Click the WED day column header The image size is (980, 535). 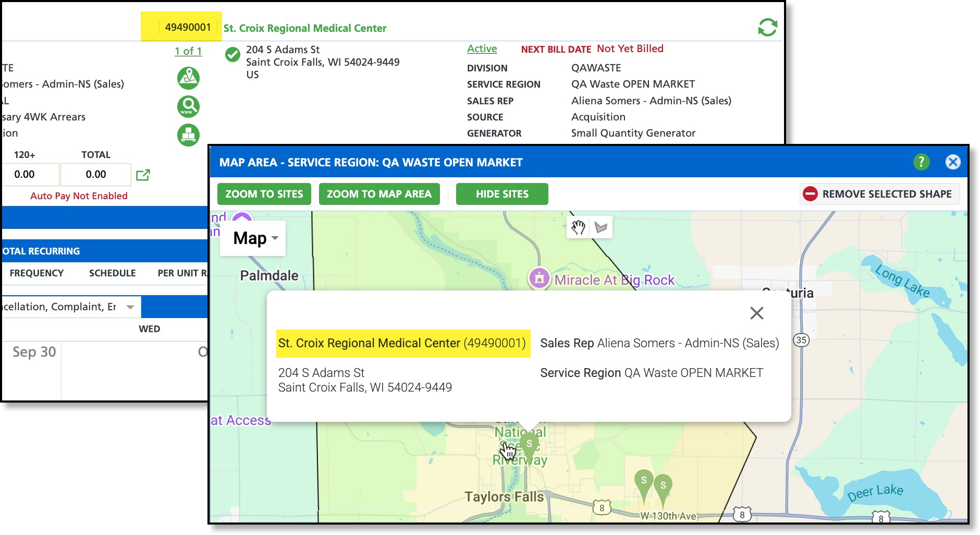pyautogui.click(x=150, y=329)
